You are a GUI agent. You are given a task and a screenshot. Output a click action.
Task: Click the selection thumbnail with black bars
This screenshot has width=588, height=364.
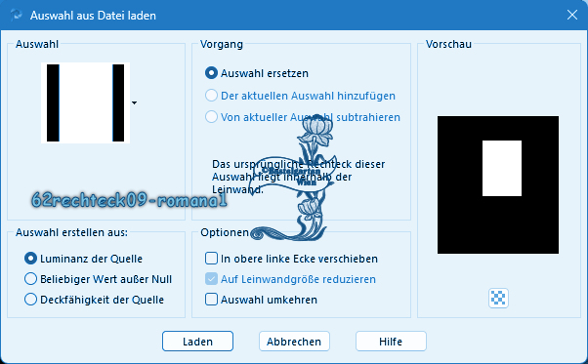click(86, 102)
